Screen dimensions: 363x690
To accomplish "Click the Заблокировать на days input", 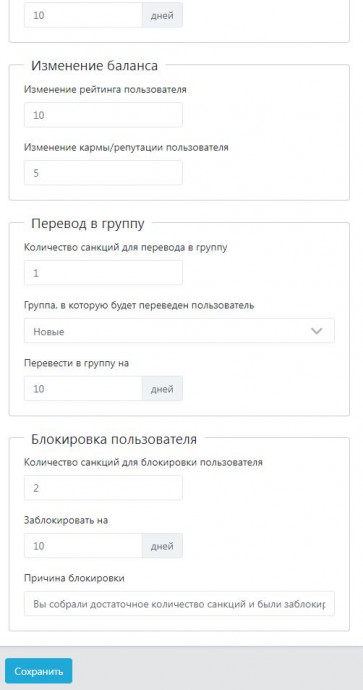I will [x=83, y=546].
